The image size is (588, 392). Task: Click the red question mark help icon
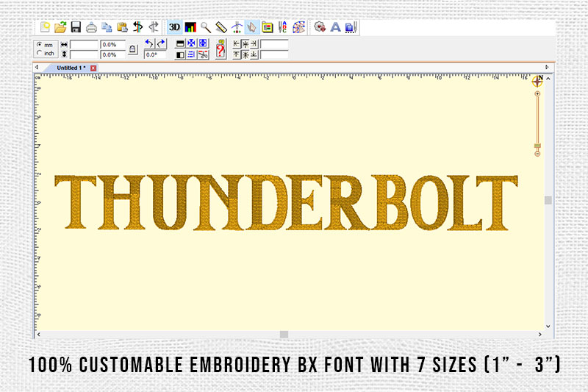coord(220,49)
